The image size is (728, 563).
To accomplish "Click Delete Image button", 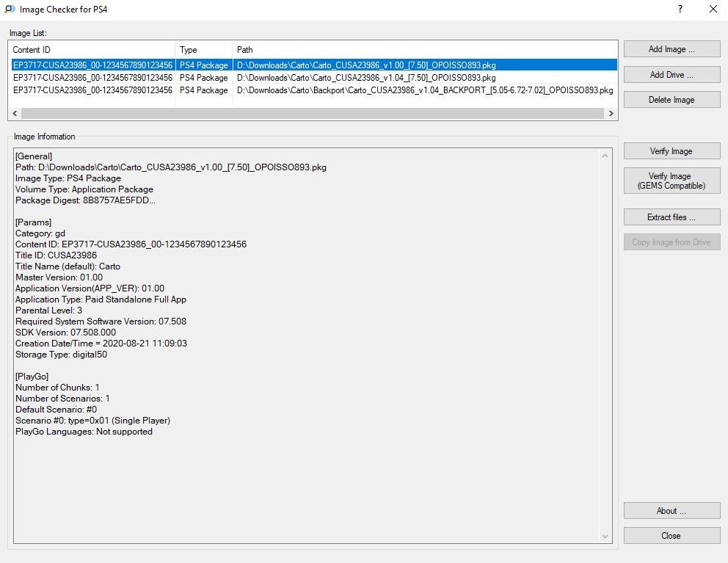I will pyautogui.click(x=671, y=99).
